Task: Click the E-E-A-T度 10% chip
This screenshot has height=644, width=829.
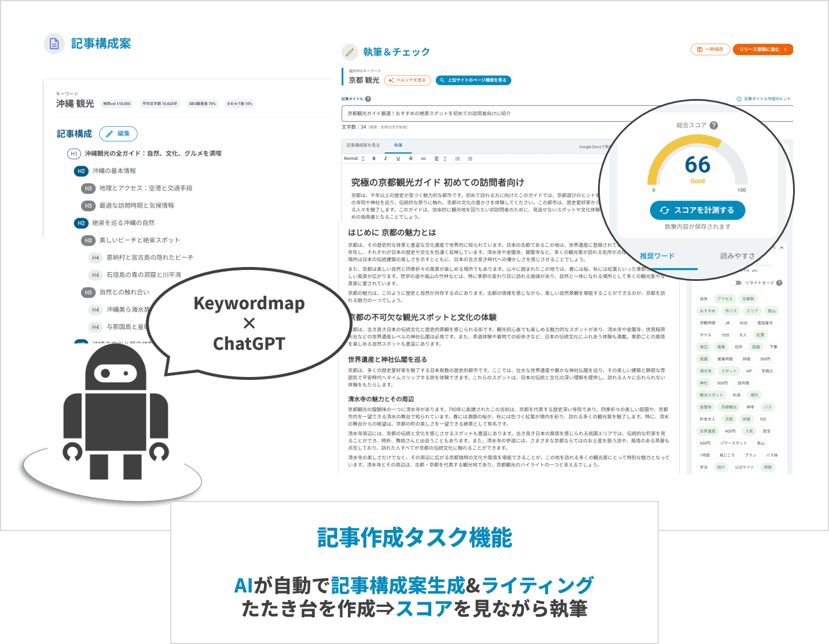Action: tap(240, 104)
